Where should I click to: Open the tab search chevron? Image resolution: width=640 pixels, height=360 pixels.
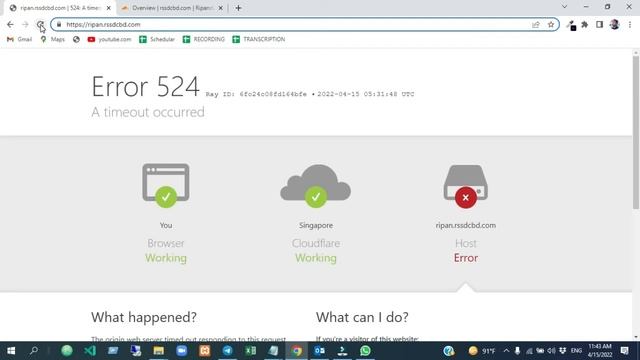pos(564,7)
